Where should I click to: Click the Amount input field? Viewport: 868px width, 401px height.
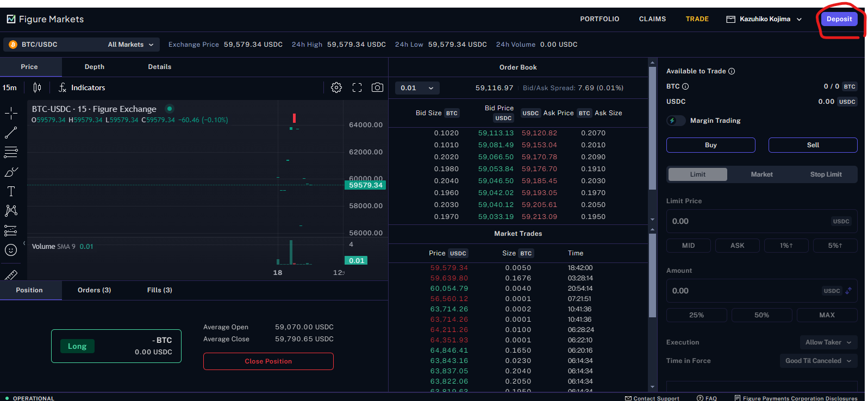(x=762, y=291)
